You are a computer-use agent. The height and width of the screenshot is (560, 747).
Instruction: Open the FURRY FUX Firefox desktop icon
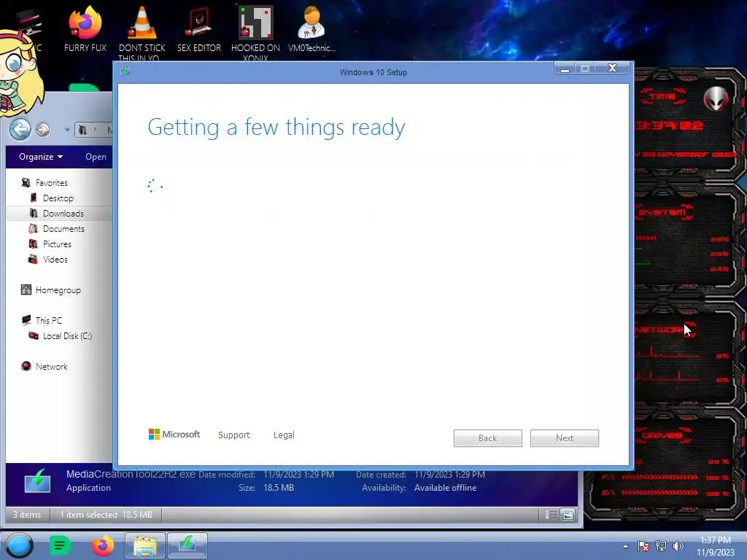[85, 28]
